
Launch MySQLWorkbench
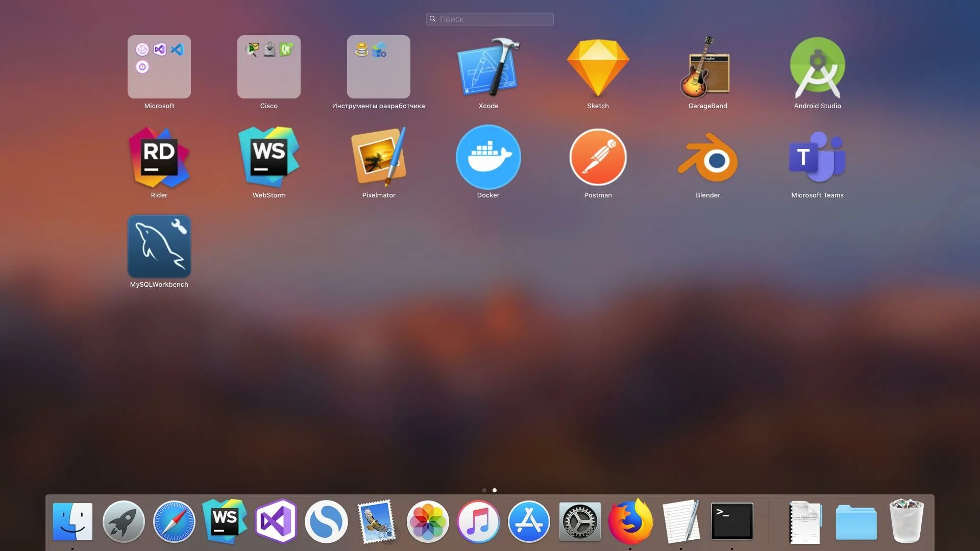coord(159,246)
